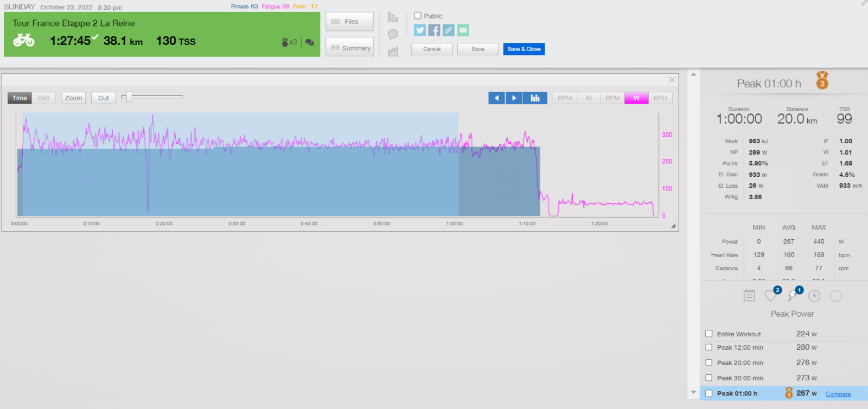Viewport: 868px width, 409px height.
Task: Share workout on Facebook
Action: tap(434, 30)
